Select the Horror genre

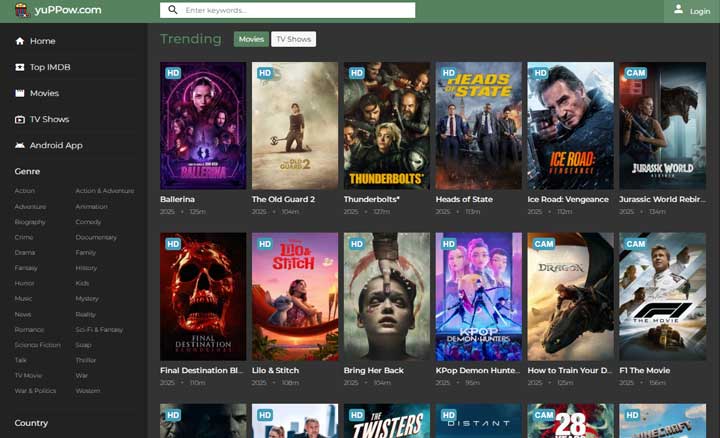point(24,283)
